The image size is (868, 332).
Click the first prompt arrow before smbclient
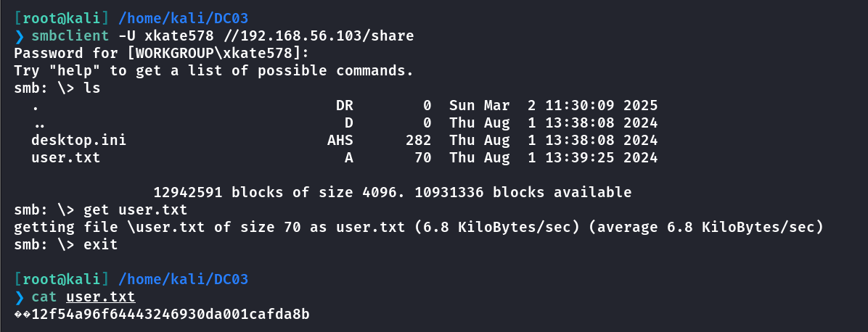tap(20, 36)
